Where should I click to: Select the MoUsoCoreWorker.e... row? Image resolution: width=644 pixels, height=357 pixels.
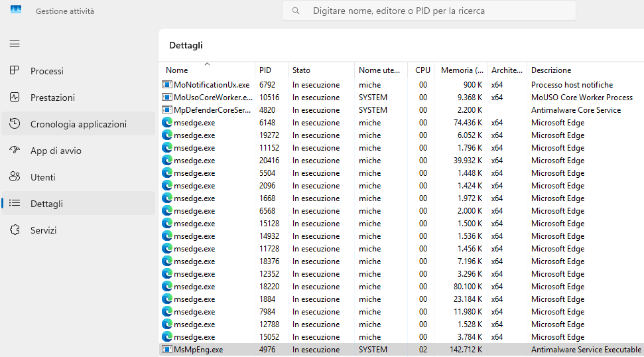tap(401, 98)
